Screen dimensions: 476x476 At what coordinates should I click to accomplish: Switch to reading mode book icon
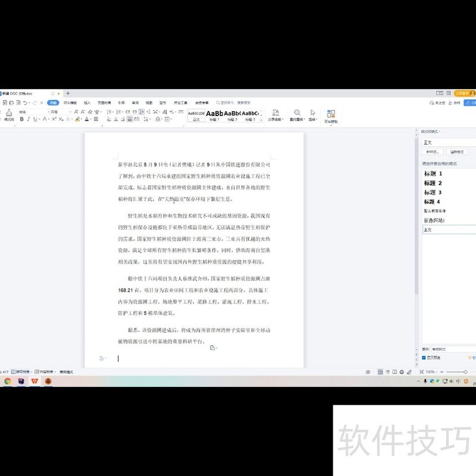click(x=394, y=372)
